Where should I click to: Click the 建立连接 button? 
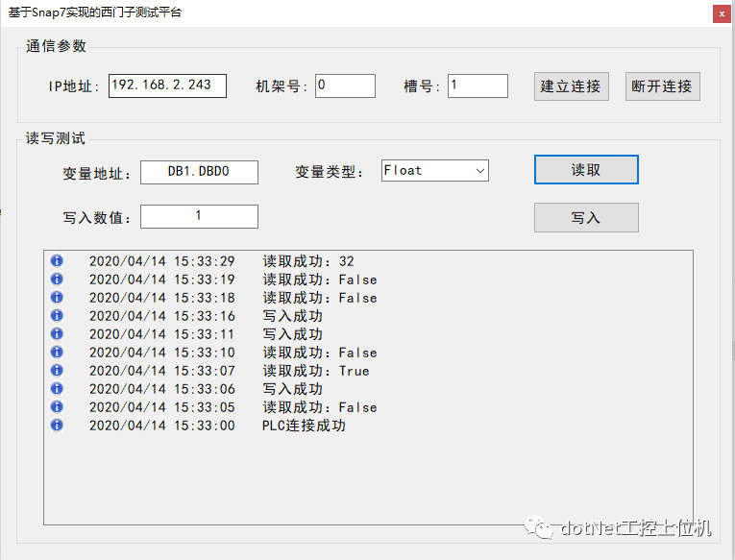(x=572, y=86)
